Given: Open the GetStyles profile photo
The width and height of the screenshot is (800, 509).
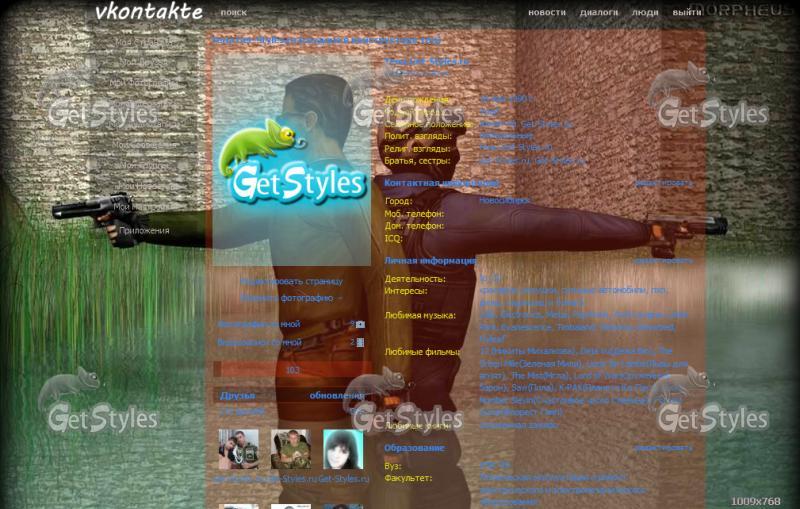Looking at the screenshot, I should 292,160.
